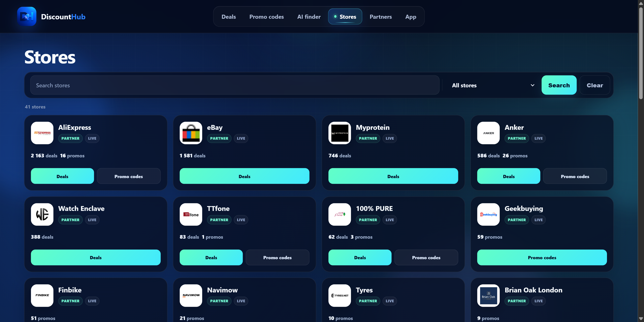Open the App nav tab

pos(411,17)
